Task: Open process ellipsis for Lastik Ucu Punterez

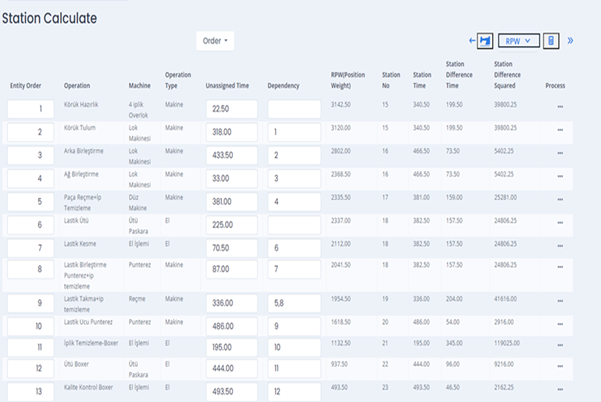Action: coord(559,325)
